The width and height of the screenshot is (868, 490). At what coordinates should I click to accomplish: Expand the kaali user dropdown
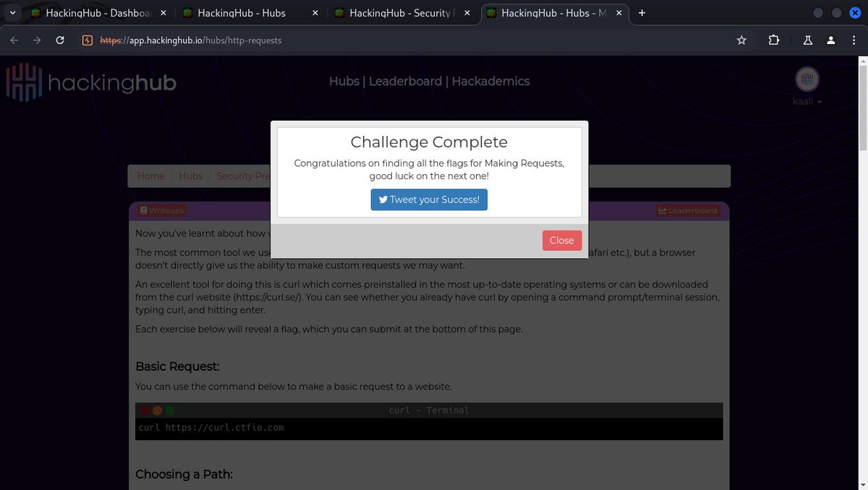807,102
